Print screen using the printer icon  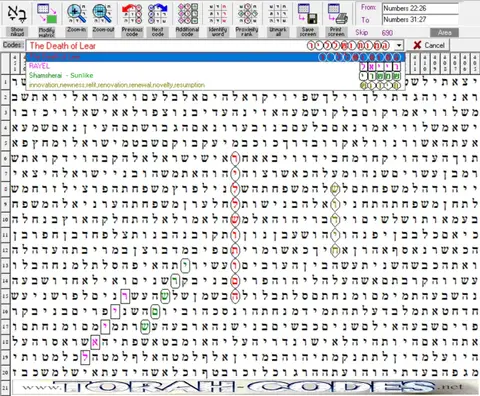tap(336, 14)
